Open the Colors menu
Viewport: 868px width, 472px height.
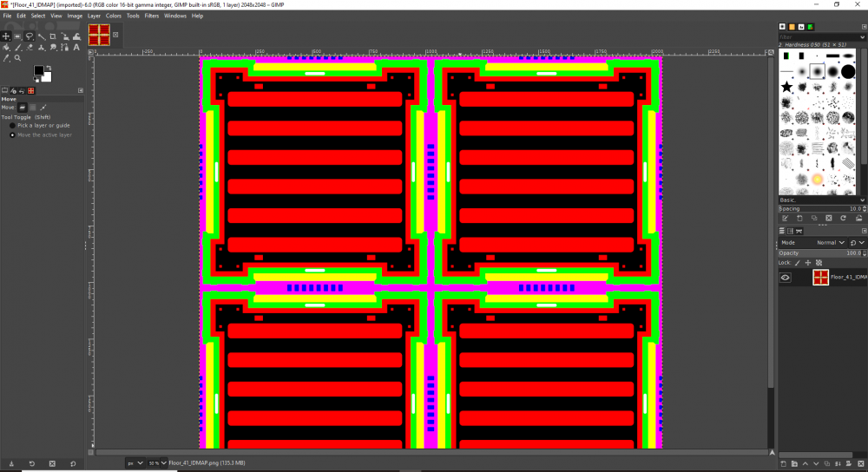(114, 16)
